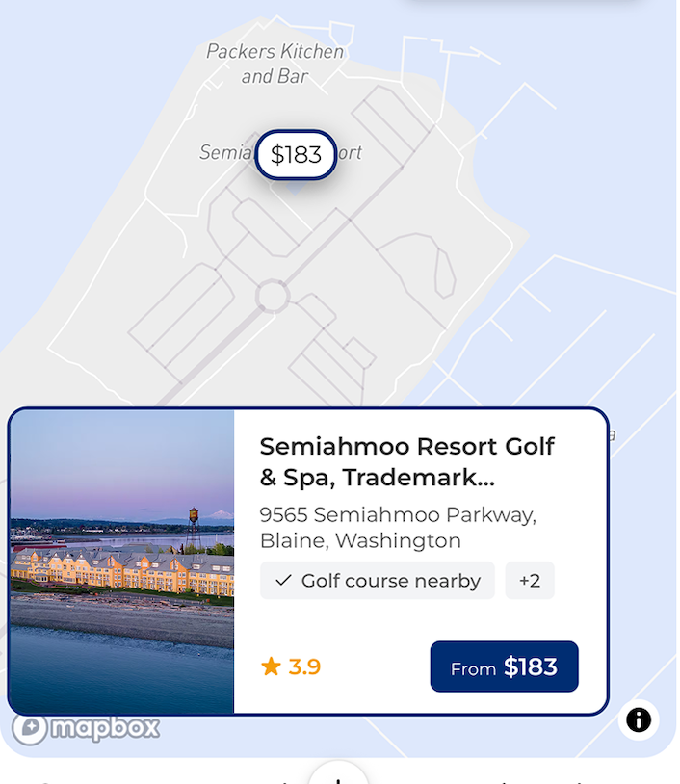Reveal hidden amenities via +2 badge
The width and height of the screenshot is (680, 784).
[530, 581]
